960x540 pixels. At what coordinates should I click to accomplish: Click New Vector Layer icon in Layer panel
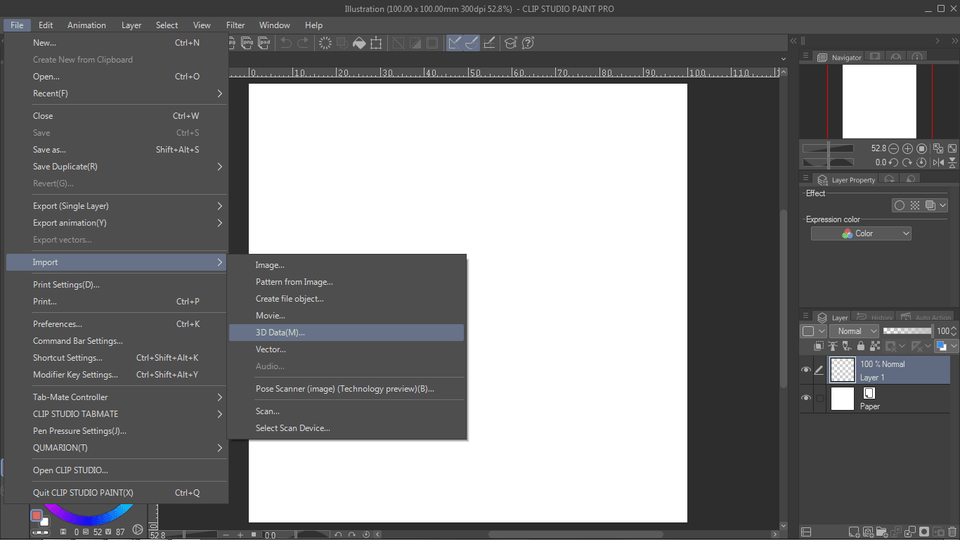[x=868, y=531]
